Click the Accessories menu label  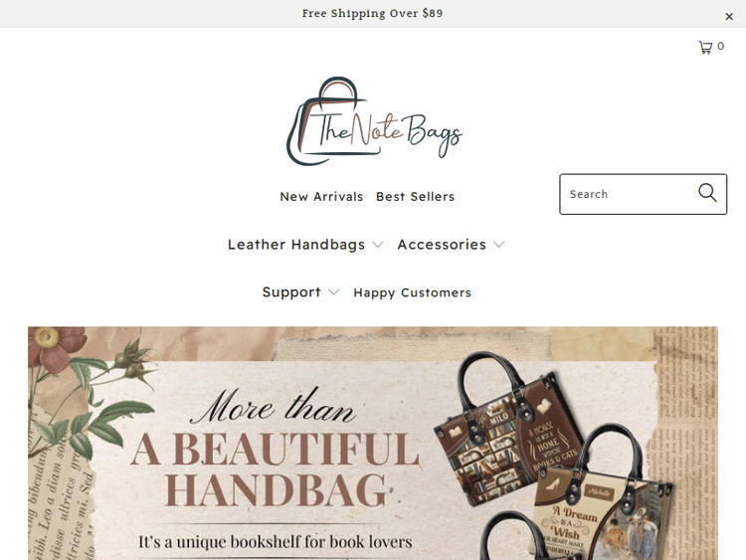click(442, 245)
